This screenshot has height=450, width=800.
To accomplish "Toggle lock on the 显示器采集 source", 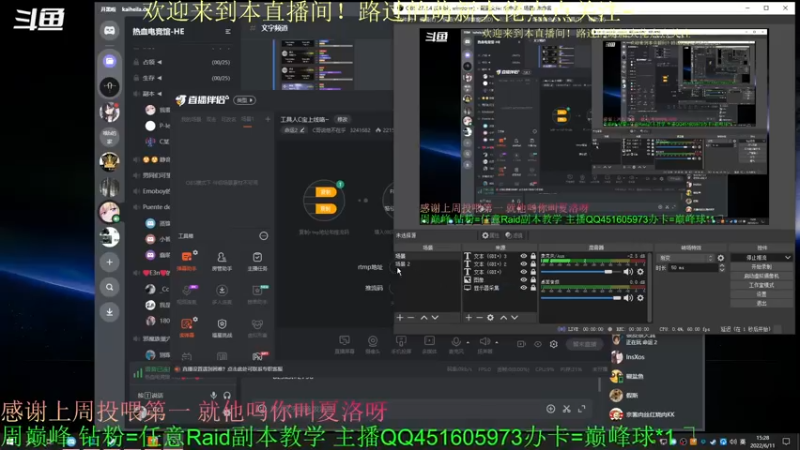I will [x=533, y=288].
